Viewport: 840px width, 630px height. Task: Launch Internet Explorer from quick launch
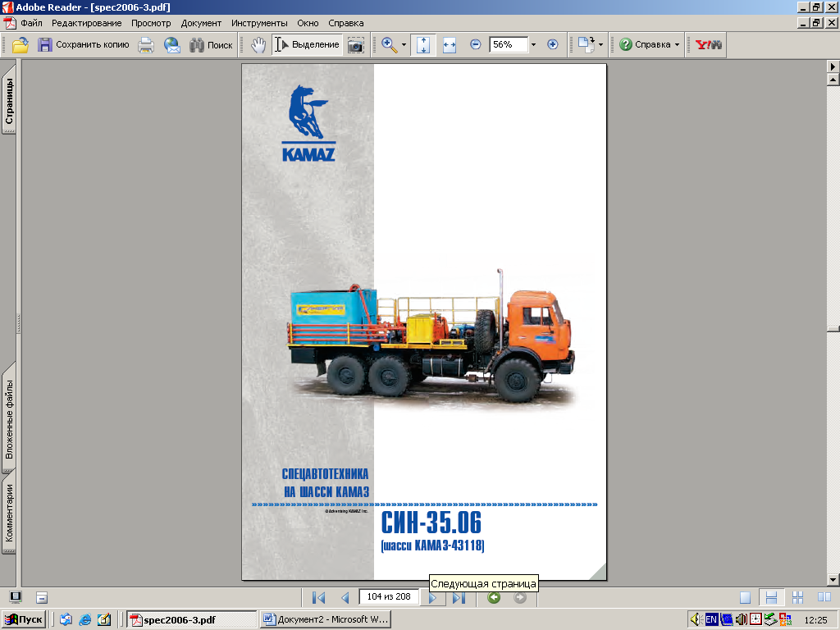pos(85,620)
